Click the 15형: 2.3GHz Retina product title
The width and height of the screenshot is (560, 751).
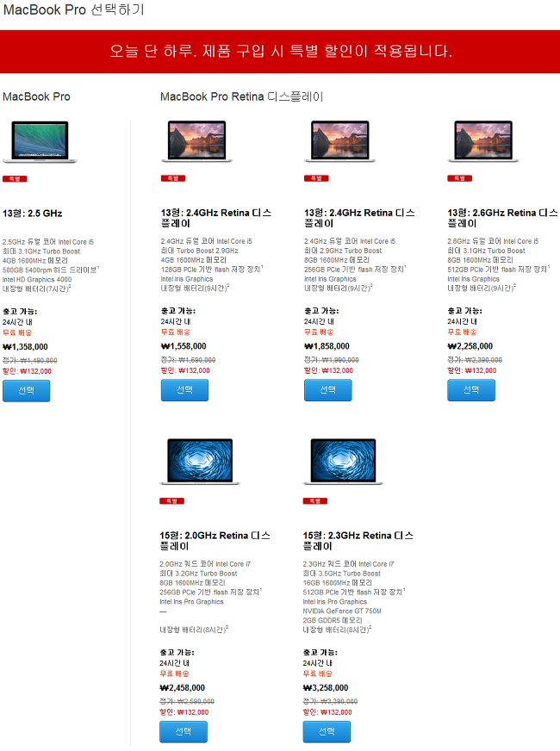(x=358, y=541)
